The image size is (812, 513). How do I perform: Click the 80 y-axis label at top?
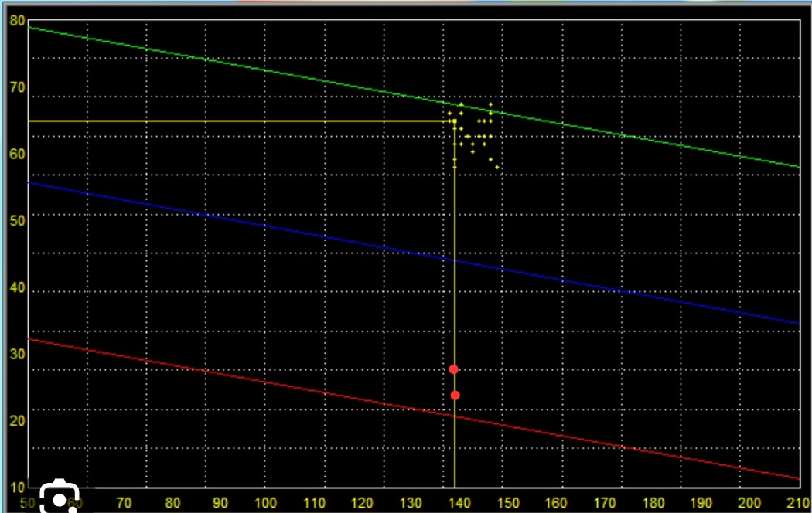[x=17, y=20]
